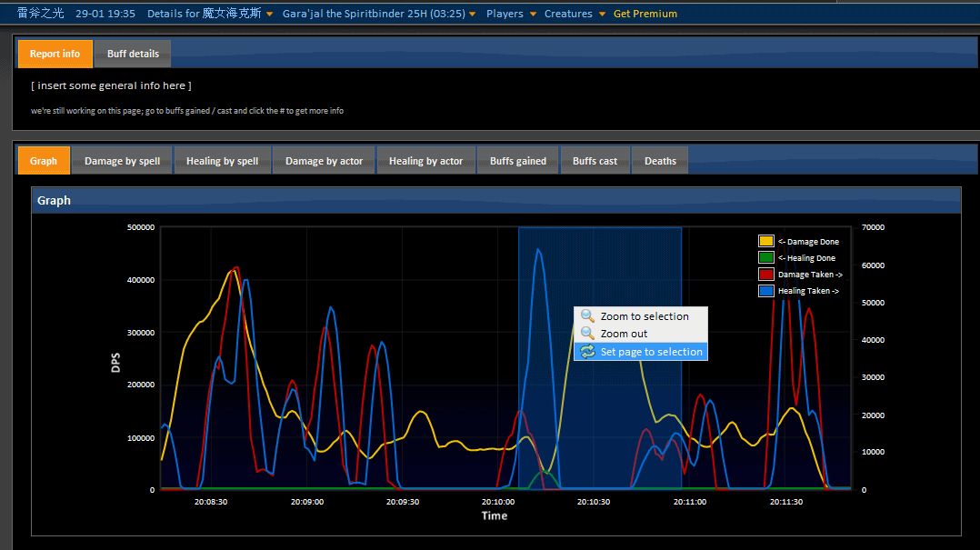Click the 20:10:30 time axis label
980x550 pixels.
coord(594,502)
